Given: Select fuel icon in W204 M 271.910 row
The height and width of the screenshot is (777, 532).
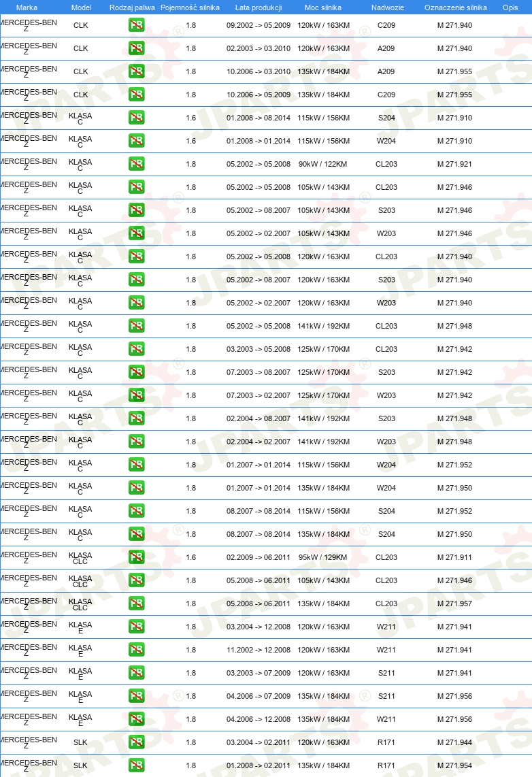Looking at the screenshot, I should (136, 141).
